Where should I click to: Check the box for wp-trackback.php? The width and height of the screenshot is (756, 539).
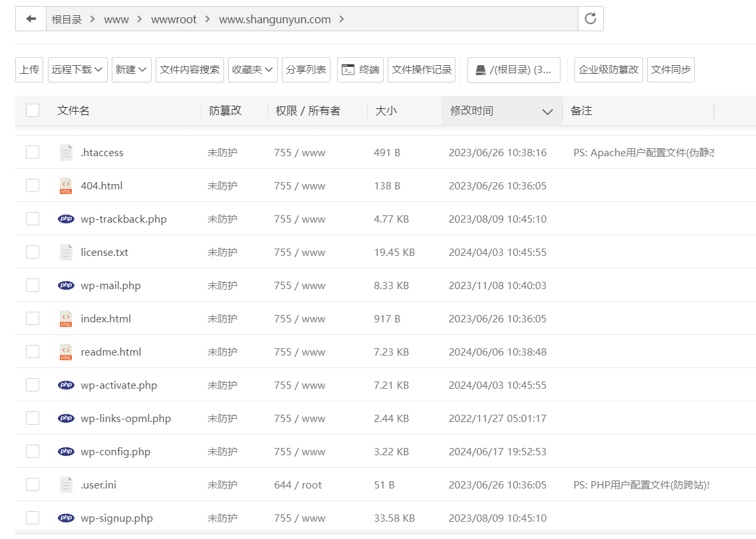(33, 219)
